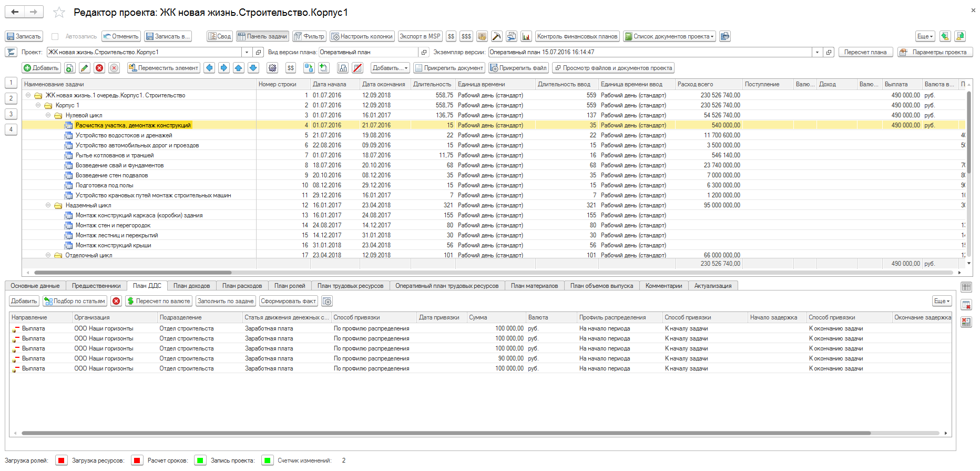The height and width of the screenshot is (471, 980).
Task: Switch to outline level 1 button
Action: coord(11,83)
